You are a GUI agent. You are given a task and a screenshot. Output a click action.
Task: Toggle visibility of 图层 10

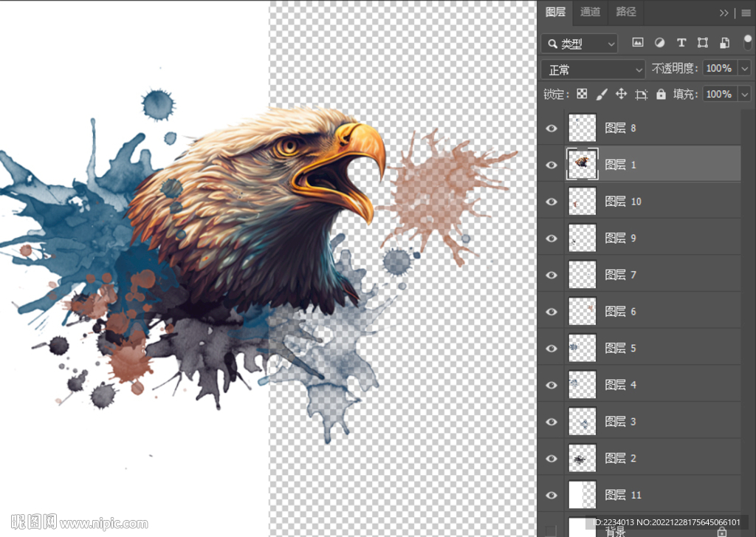point(551,202)
